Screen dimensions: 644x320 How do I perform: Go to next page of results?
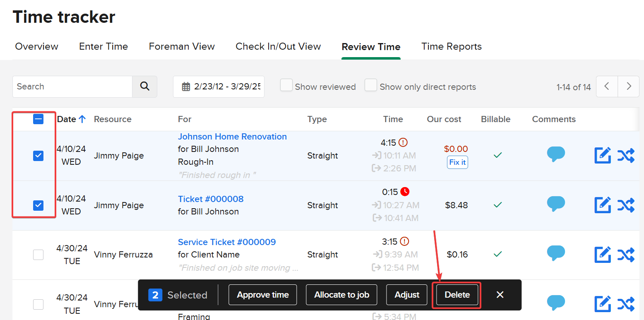[629, 87]
